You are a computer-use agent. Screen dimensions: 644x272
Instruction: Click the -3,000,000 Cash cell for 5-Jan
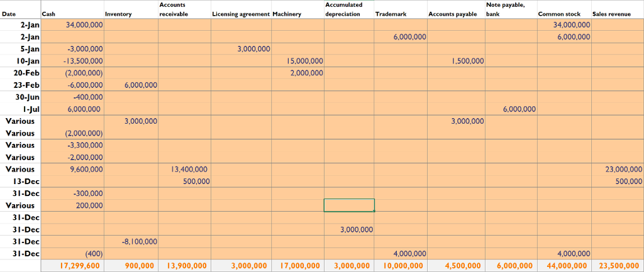pos(73,49)
